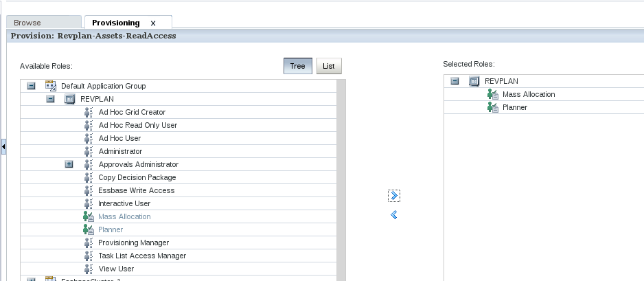
Task: Switch Available Roles to List view
Action: tap(329, 66)
